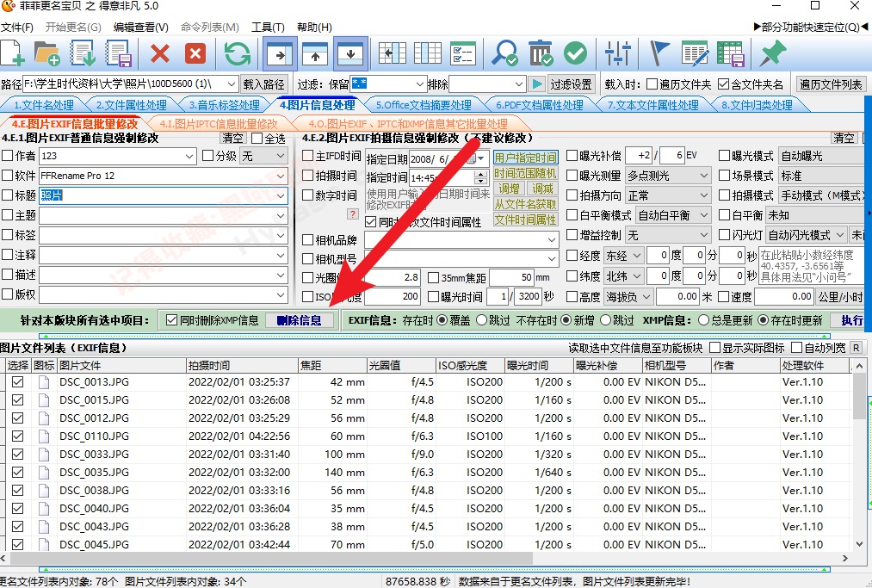Switch to 6.PDF文档属性处理 tab
This screenshot has height=588, width=872.
[x=540, y=105]
